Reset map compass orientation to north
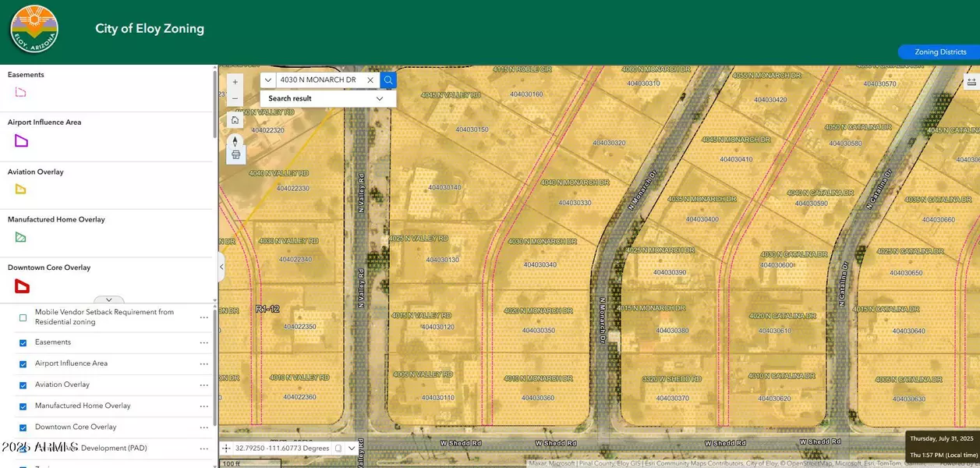 point(235,141)
